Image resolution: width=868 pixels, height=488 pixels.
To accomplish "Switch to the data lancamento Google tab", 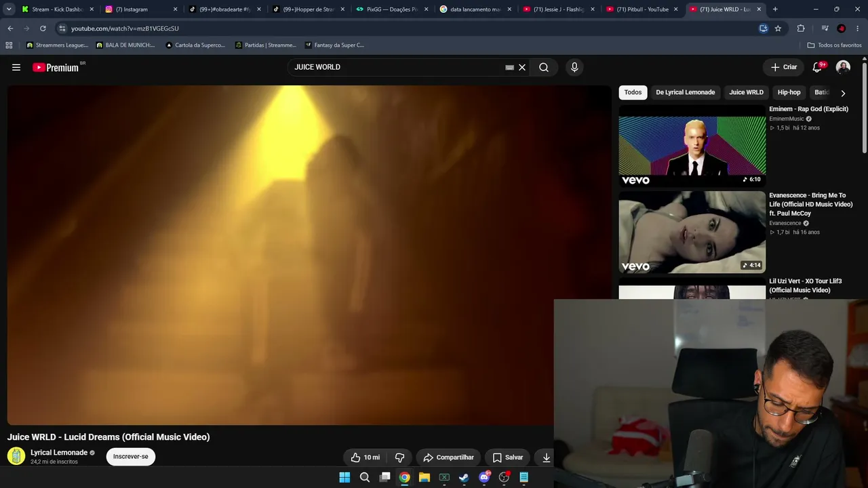I will click(x=476, y=9).
